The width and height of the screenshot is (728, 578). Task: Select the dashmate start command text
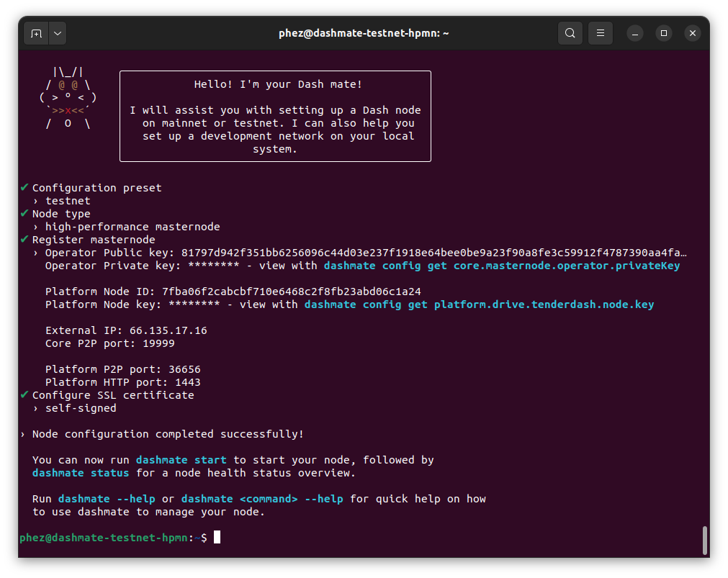point(179,459)
